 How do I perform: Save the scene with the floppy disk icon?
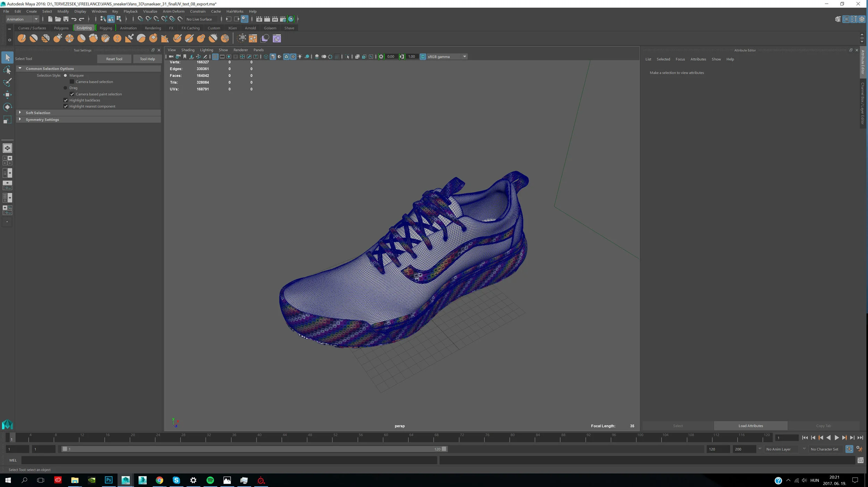pos(66,19)
